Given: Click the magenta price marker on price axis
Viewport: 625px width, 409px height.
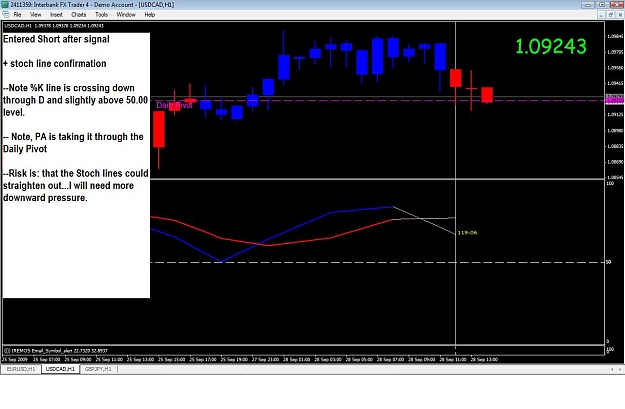Looking at the screenshot, I should 615,100.
